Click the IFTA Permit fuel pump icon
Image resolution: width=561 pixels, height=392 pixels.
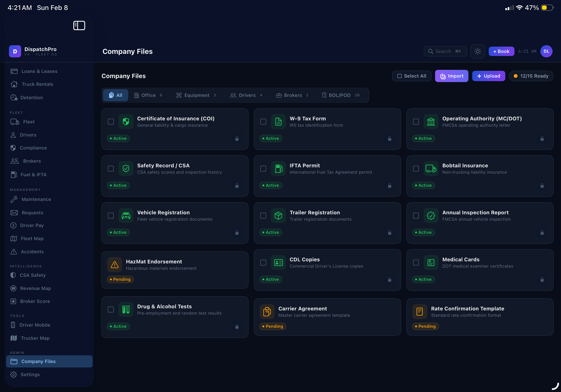point(278,169)
